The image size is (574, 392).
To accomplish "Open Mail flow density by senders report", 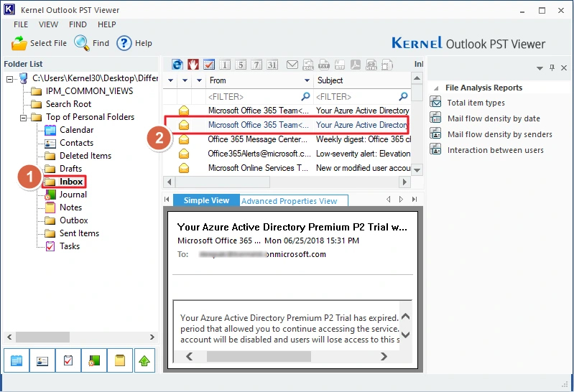I will point(499,134).
